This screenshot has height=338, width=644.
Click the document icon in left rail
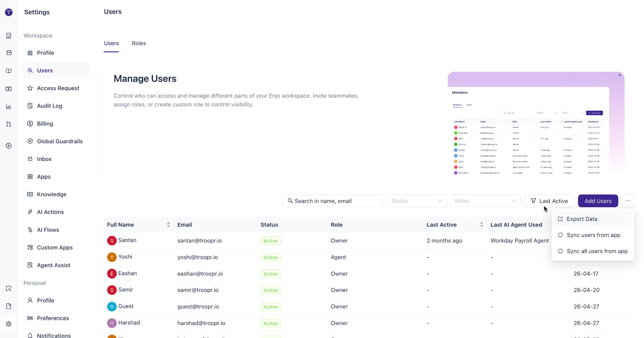(9, 306)
